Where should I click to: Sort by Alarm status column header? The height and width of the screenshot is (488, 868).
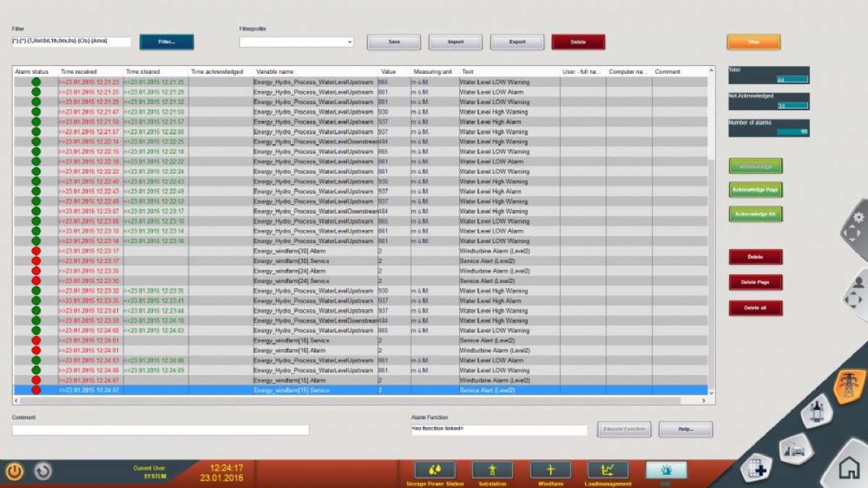coord(32,72)
